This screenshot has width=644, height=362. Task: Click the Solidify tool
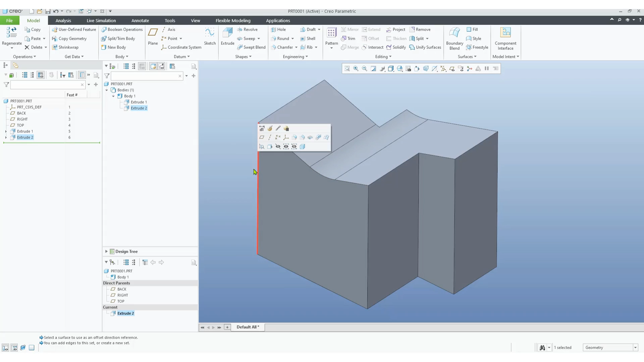396,47
